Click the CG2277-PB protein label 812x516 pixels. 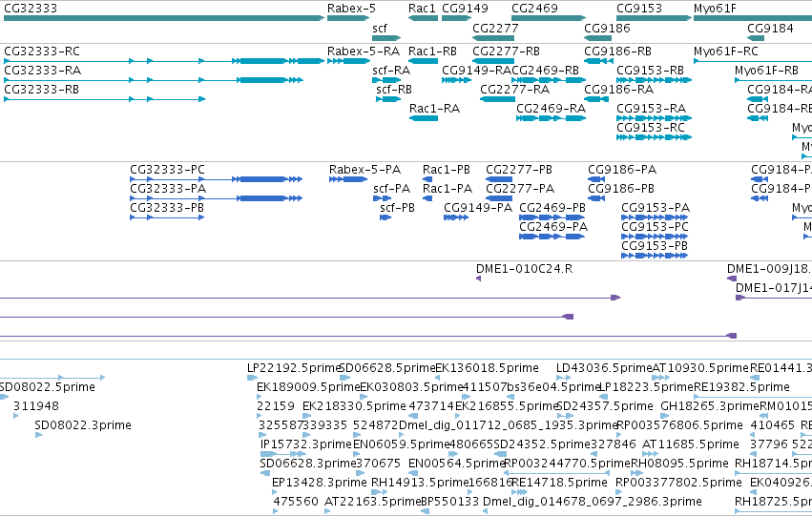(519, 170)
